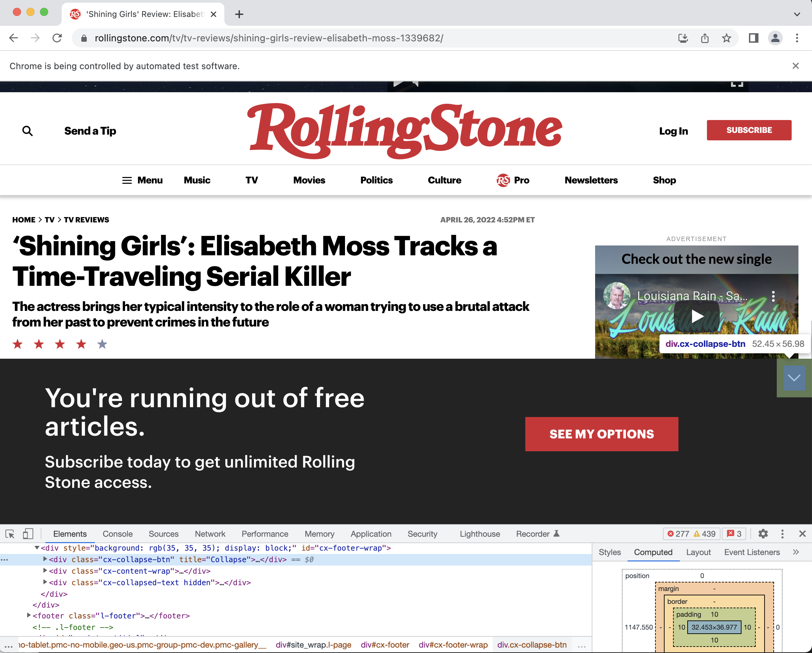Switch to the Styles sidebar tab
Viewport: 812px width, 653px height.
coord(609,552)
